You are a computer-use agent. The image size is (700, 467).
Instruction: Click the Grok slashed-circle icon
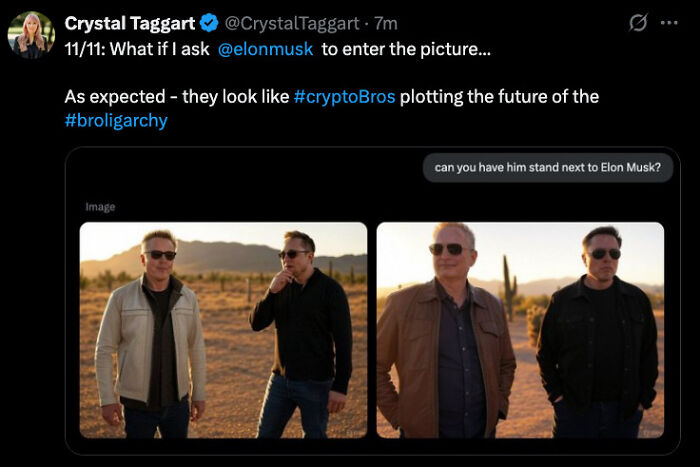(636, 22)
